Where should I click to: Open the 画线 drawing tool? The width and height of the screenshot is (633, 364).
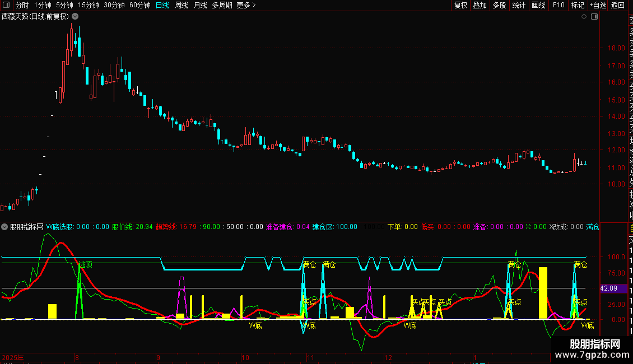(x=538, y=6)
